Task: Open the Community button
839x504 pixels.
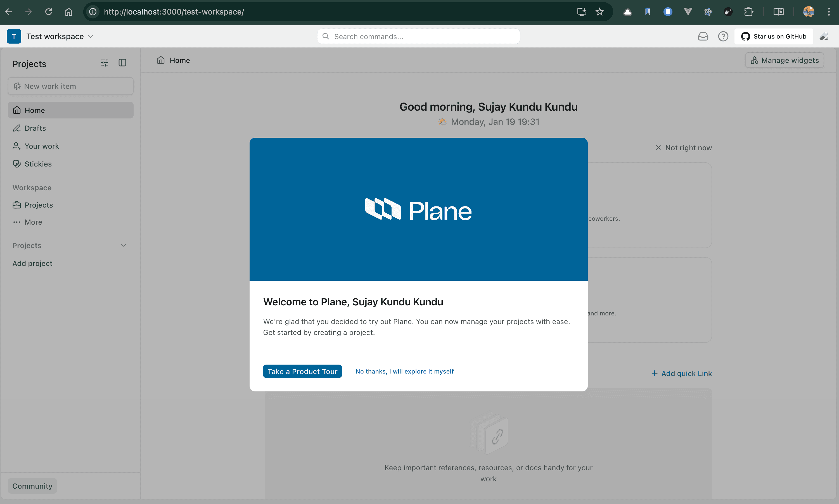Action: point(32,486)
